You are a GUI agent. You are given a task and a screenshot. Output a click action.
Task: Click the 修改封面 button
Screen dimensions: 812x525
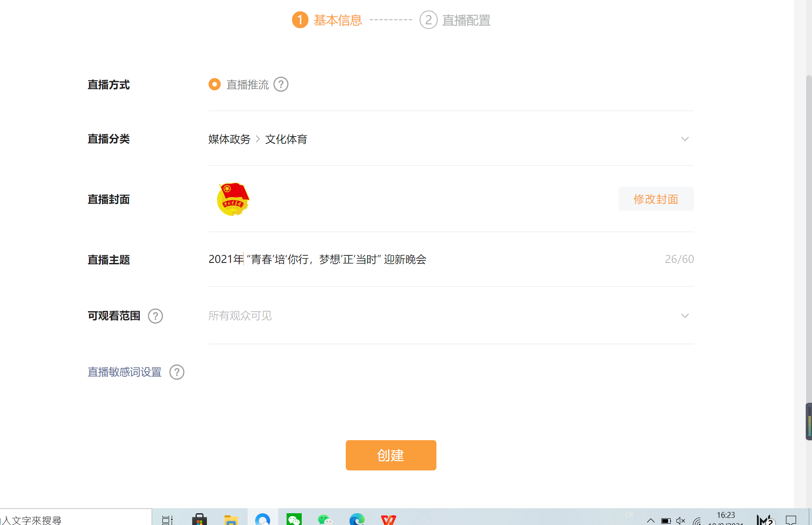(655, 199)
